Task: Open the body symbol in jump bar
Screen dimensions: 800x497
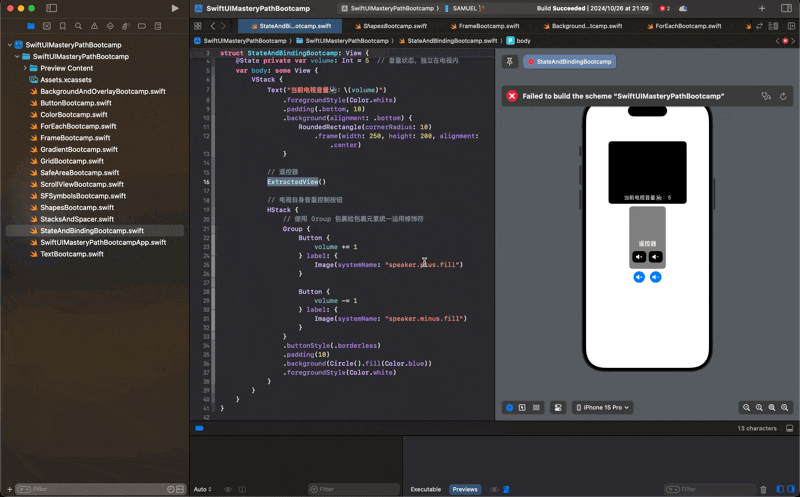Action: (518, 41)
